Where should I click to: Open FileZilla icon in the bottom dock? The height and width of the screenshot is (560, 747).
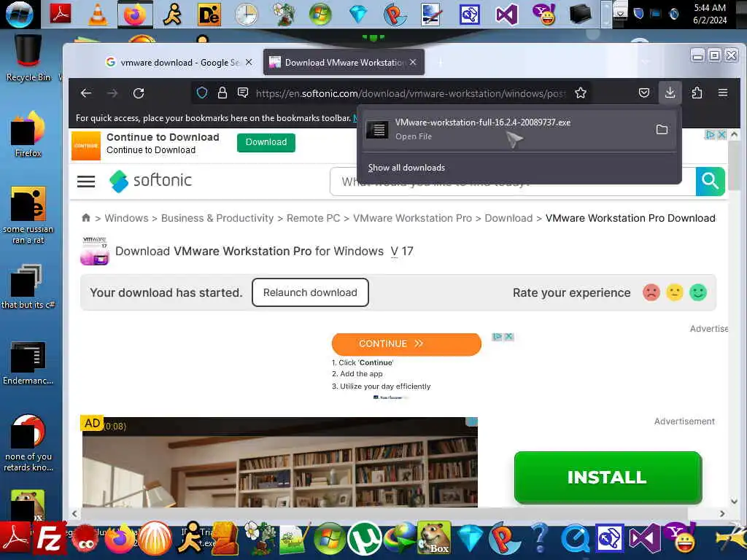pos(49,540)
